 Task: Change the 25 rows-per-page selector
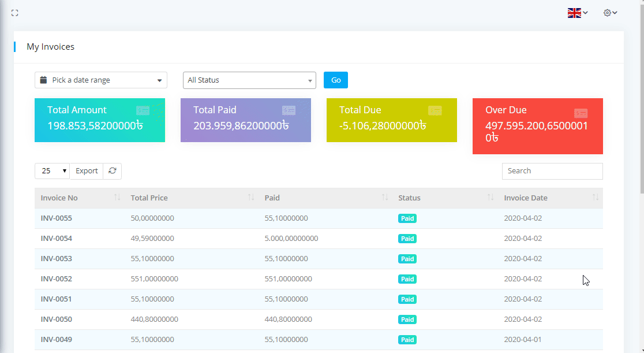pyautogui.click(x=52, y=171)
